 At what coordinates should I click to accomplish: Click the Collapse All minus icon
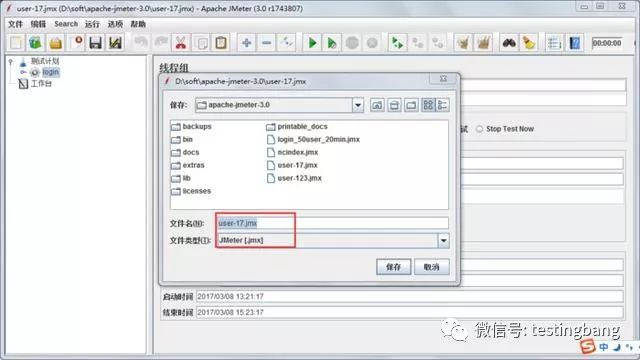[267, 42]
